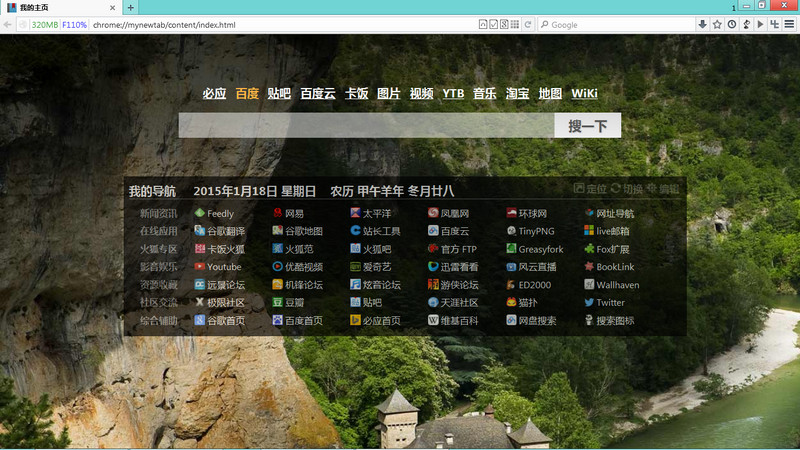Click the grid icon in address bar

pyautogui.click(x=515, y=24)
